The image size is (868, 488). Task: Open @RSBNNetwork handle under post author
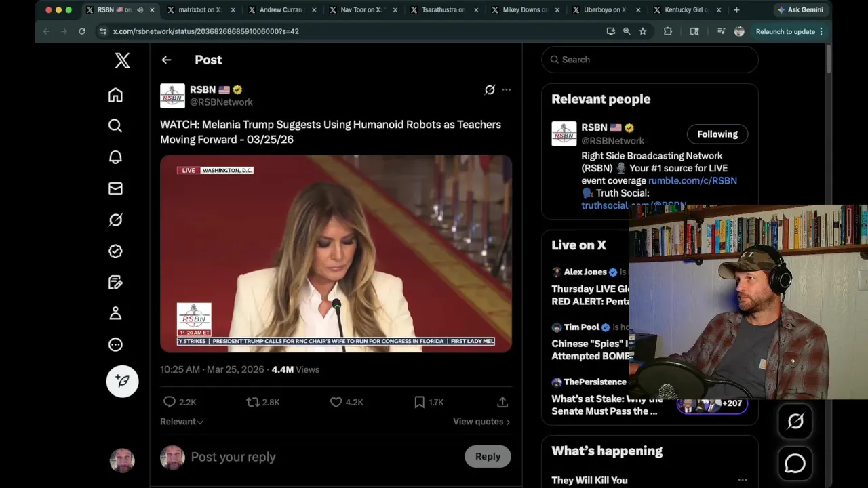click(221, 102)
